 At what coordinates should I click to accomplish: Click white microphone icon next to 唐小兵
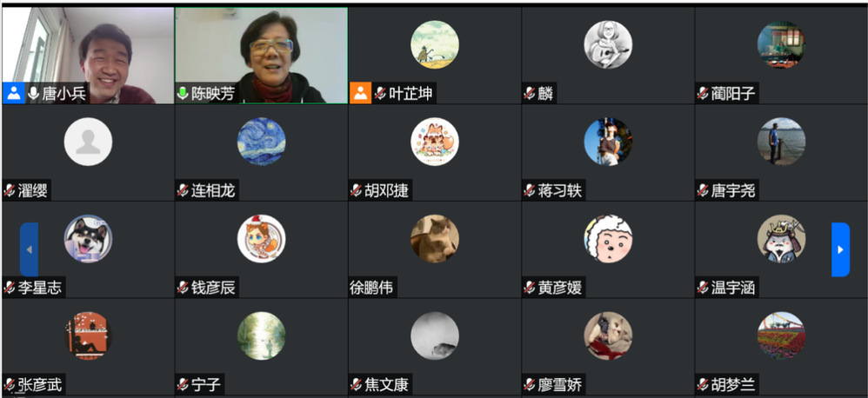33,94
